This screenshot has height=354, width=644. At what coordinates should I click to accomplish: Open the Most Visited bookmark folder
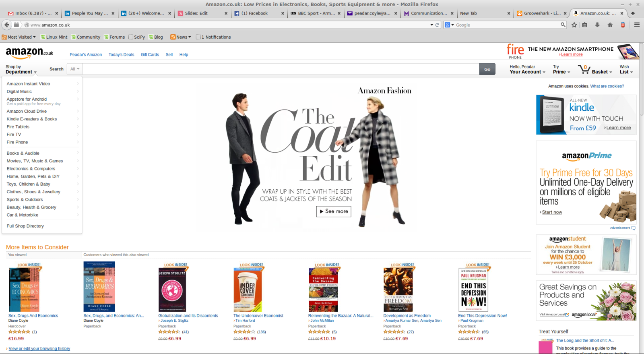(x=19, y=37)
